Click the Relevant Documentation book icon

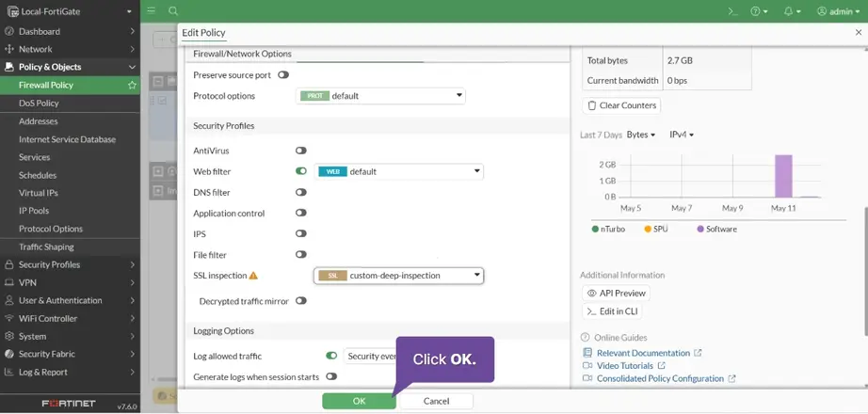click(587, 353)
